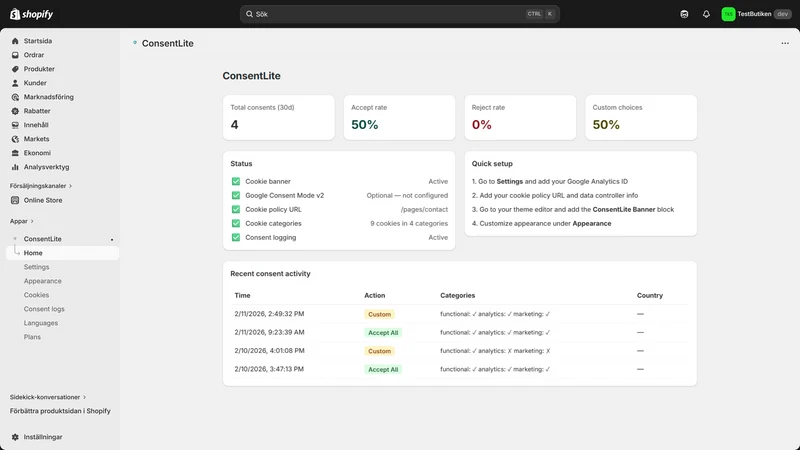This screenshot has width=800, height=450.
Task: Click the /pages/contact policy URL value
Action: (x=424, y=209)
